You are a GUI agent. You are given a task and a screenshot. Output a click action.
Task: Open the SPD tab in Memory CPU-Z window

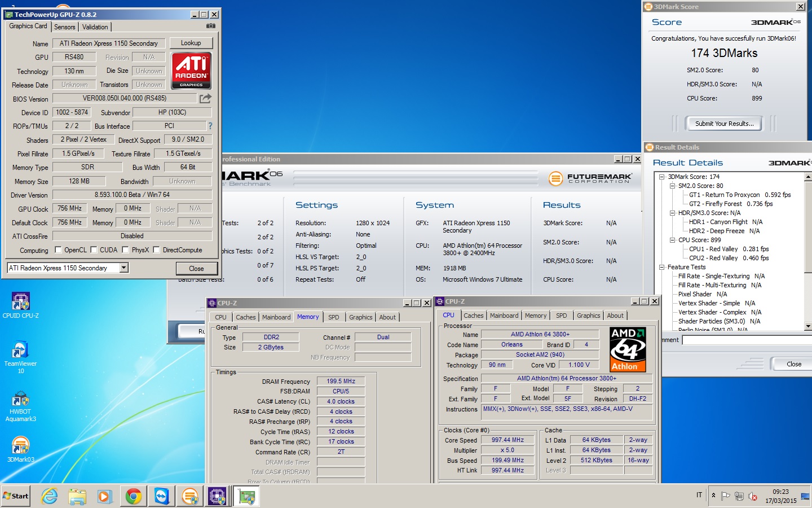click(334, 317)
